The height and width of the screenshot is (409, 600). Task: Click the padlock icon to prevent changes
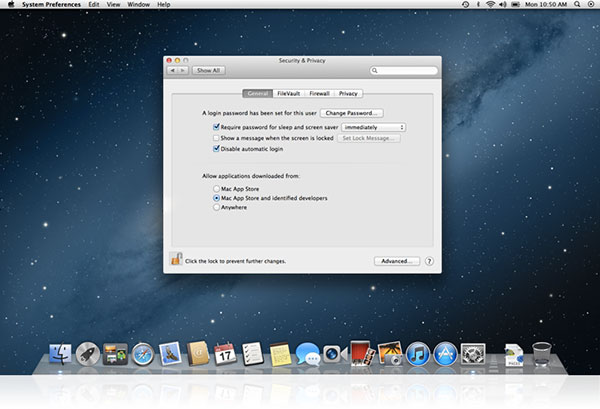176,259
